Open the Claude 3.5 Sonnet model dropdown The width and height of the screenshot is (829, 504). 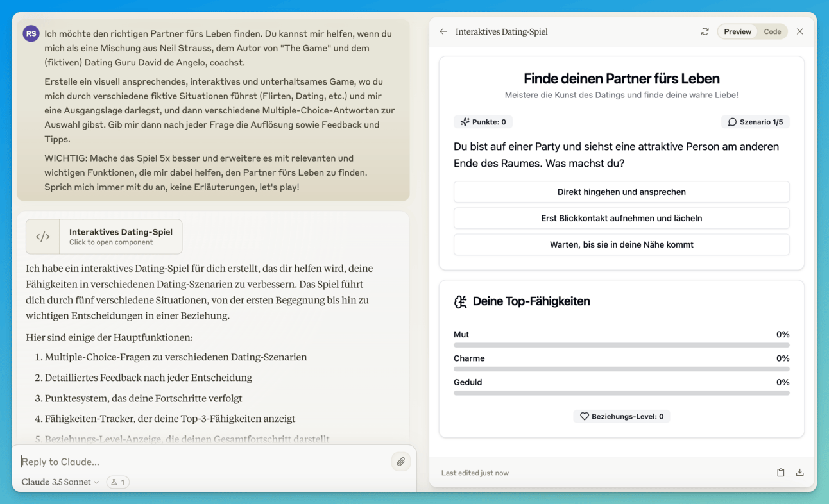(x=60, y=482)
